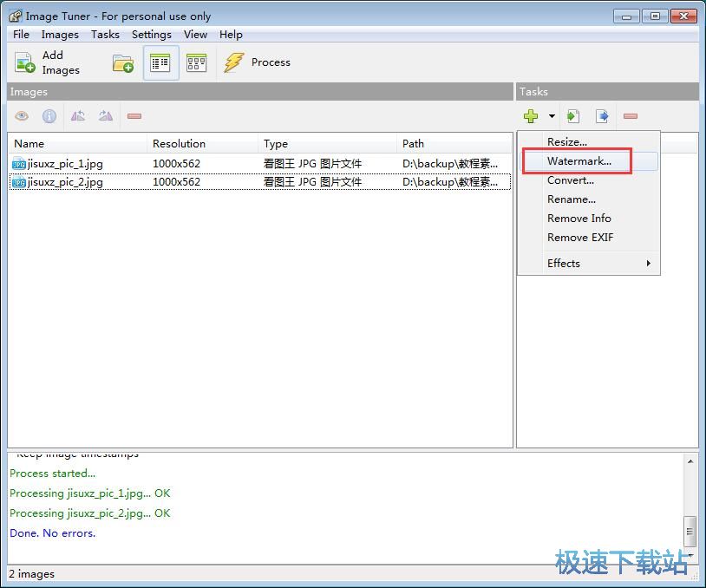Choose Watermark... from task menu
The width and height of the screenshot is (706, 588).
(589, 161)
